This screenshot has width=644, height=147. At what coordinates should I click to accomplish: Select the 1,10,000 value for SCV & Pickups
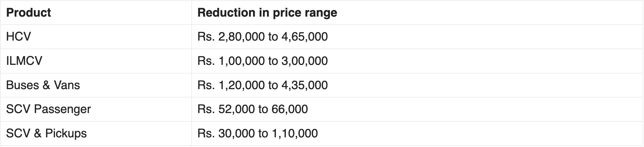coord(294,133)
